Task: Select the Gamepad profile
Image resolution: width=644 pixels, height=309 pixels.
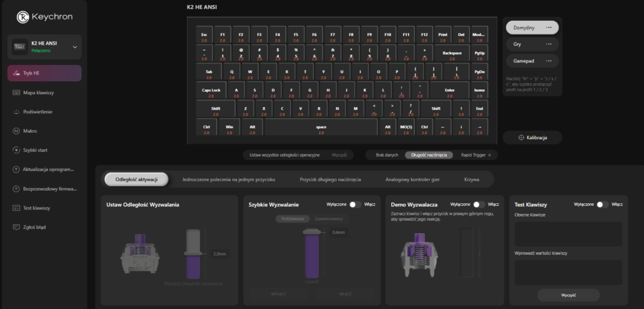Action: (x=532, y=61)
